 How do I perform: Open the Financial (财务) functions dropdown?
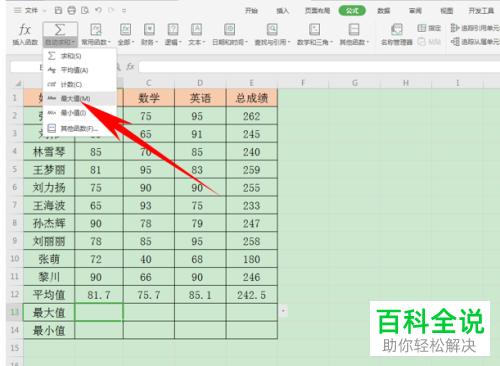[149, 42]
